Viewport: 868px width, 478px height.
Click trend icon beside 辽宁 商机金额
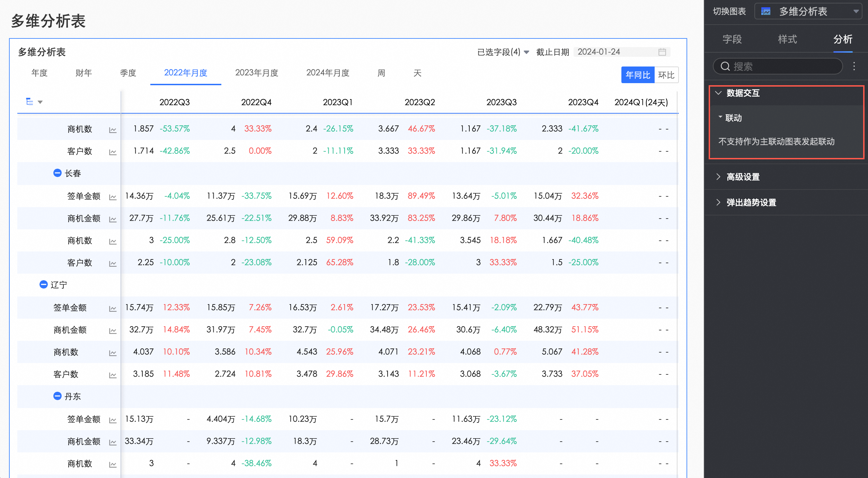click(x=113, y=331)
